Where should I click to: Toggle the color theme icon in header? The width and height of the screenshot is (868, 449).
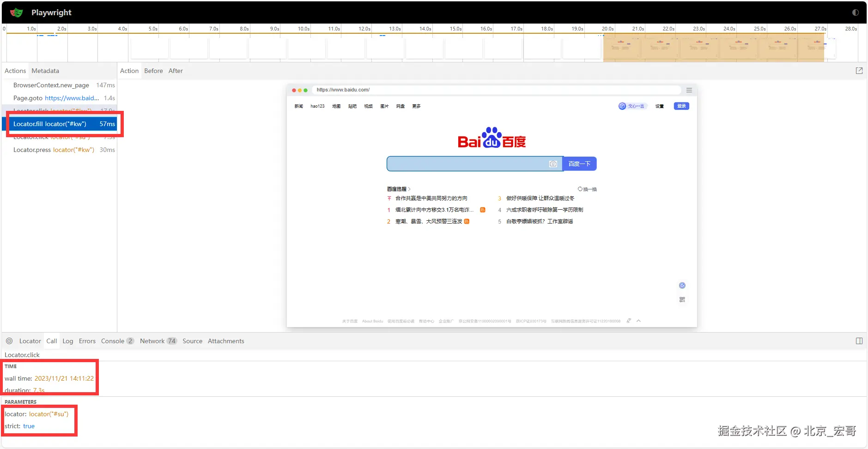[856, 12]
